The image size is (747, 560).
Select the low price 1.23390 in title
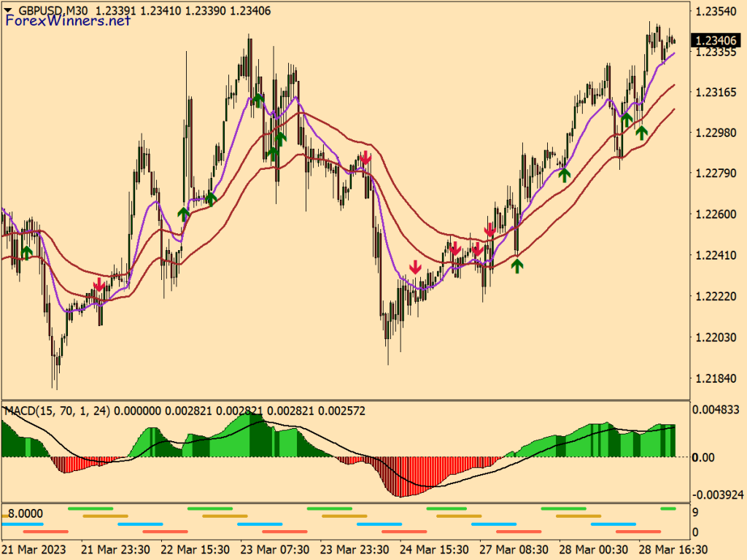(205, 10)
